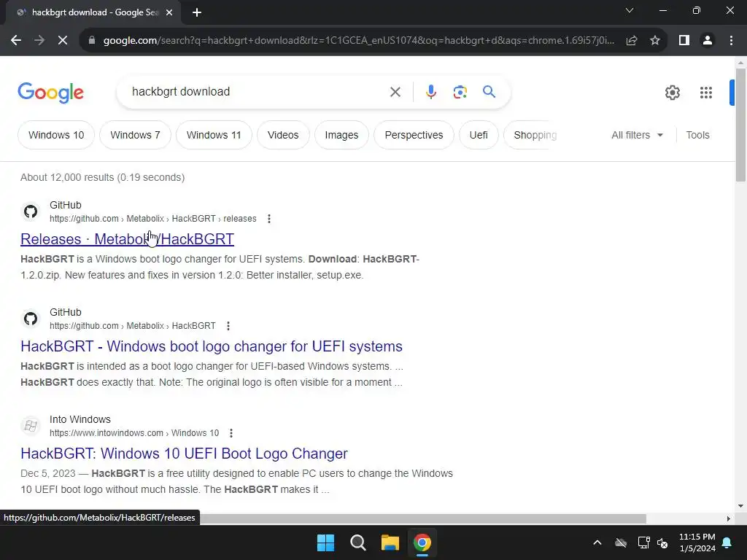Open tab search chevron in title bar
747x560 pixels.
click(x=630, y=10)
